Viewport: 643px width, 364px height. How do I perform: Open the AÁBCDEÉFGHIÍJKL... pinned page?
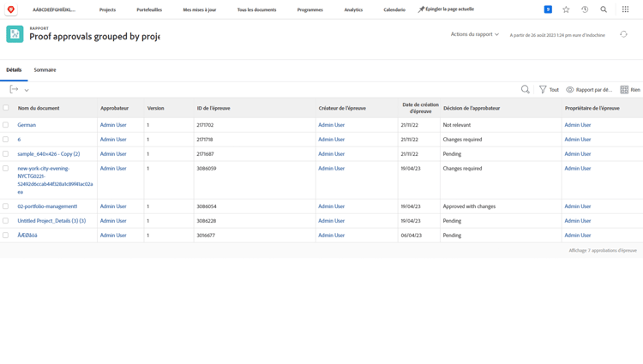[x=54, y=9]
